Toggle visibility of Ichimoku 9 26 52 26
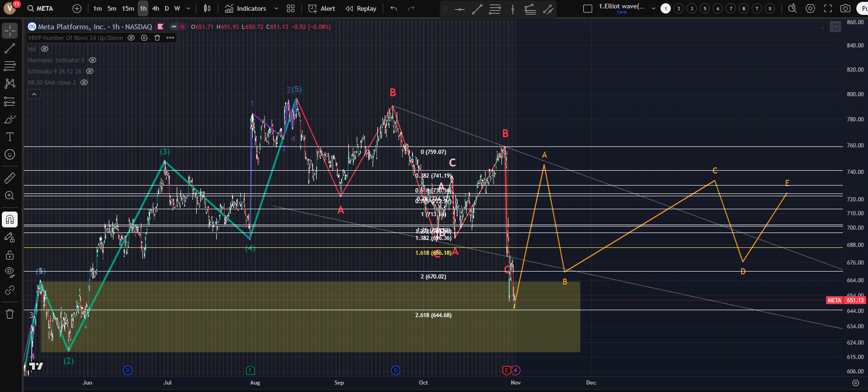This screenshot has width=868, height=392. tap(90, 71)
